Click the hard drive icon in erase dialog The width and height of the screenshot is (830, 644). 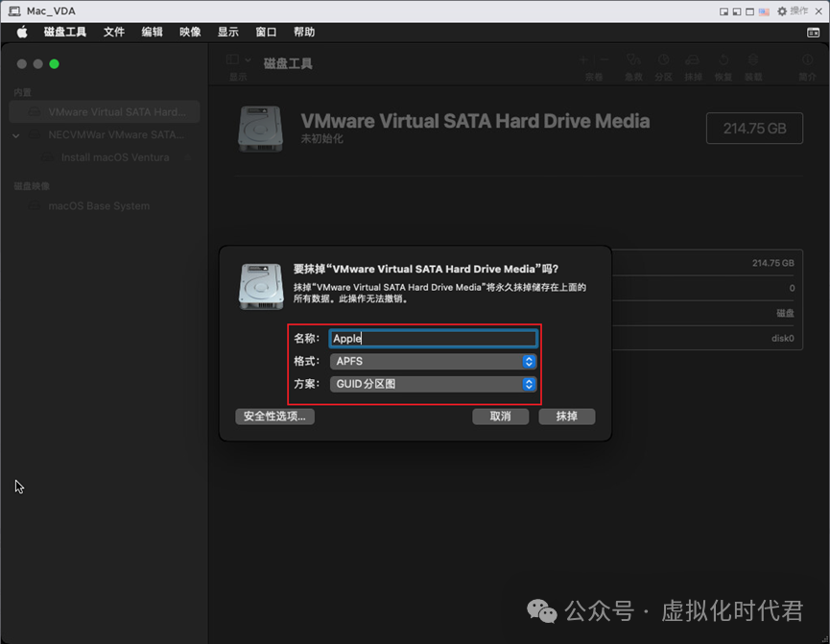click(261, 286)
